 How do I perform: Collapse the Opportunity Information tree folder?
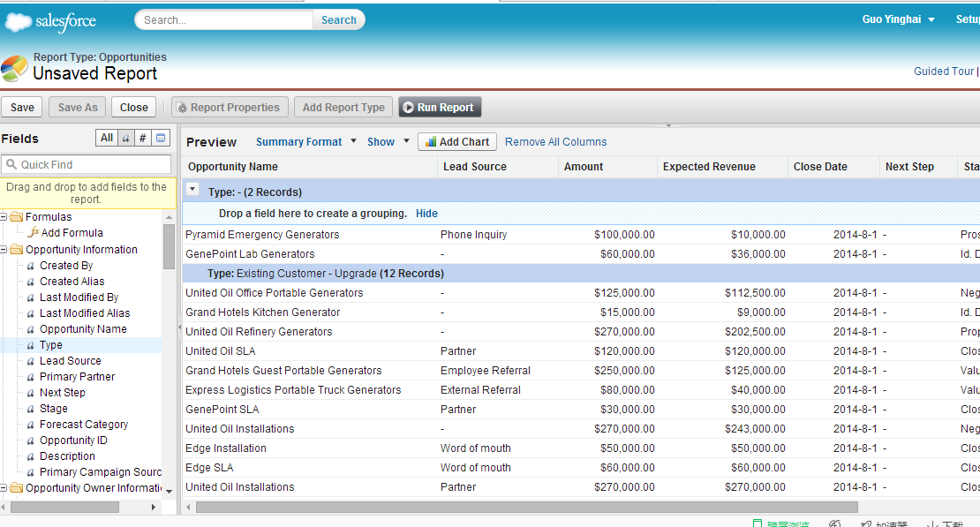point(4,250)
